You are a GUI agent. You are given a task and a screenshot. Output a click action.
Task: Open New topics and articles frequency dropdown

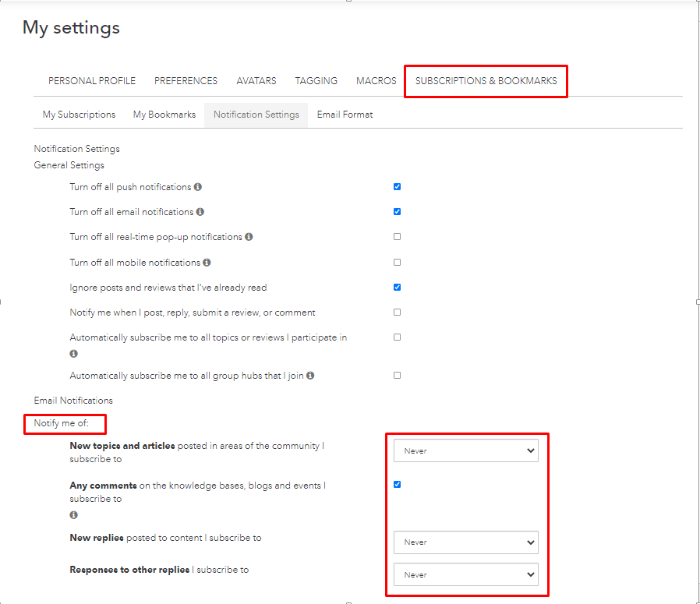click(x=465, y=450)
